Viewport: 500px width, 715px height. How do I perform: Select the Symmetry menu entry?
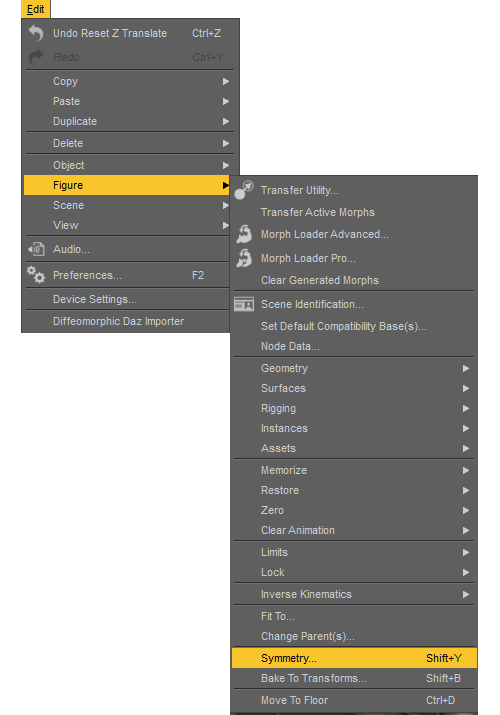354,658
